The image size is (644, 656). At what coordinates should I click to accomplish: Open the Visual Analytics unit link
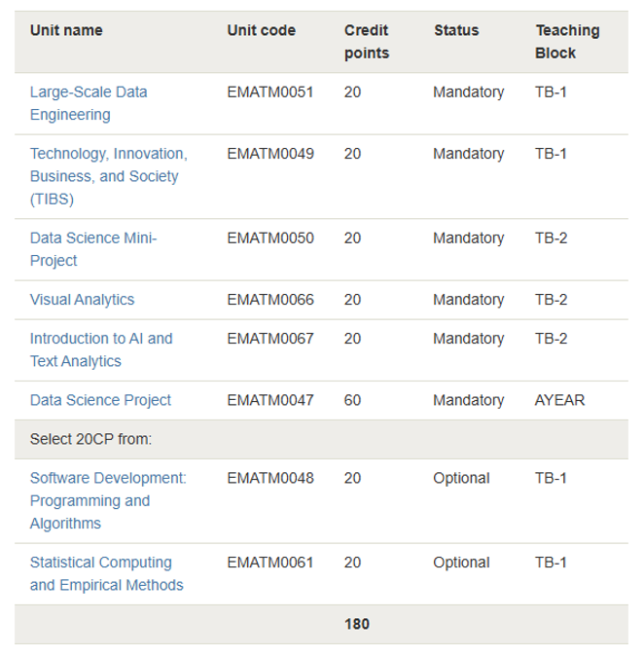[82, 300]
